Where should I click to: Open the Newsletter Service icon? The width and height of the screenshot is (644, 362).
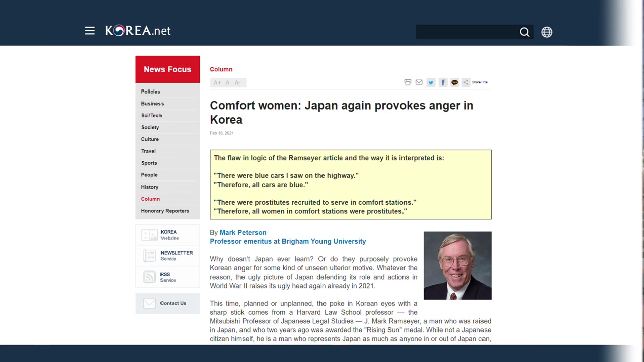tap(149, 256)
